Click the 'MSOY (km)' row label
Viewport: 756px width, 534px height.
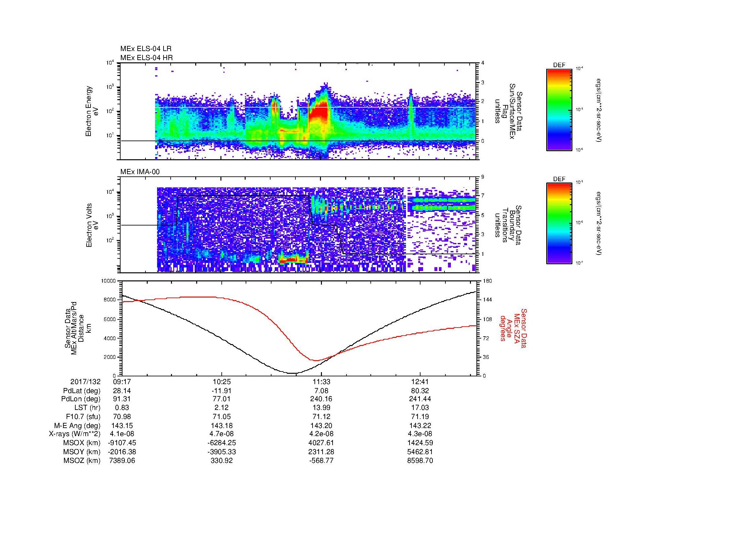pos(82,452)
